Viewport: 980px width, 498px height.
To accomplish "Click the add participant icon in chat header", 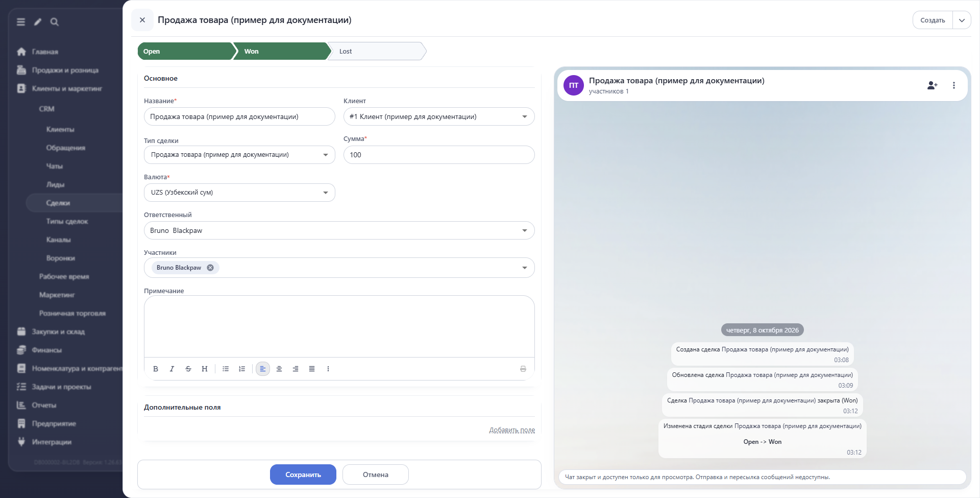I will pyautogui.click(x=932, y=85).
